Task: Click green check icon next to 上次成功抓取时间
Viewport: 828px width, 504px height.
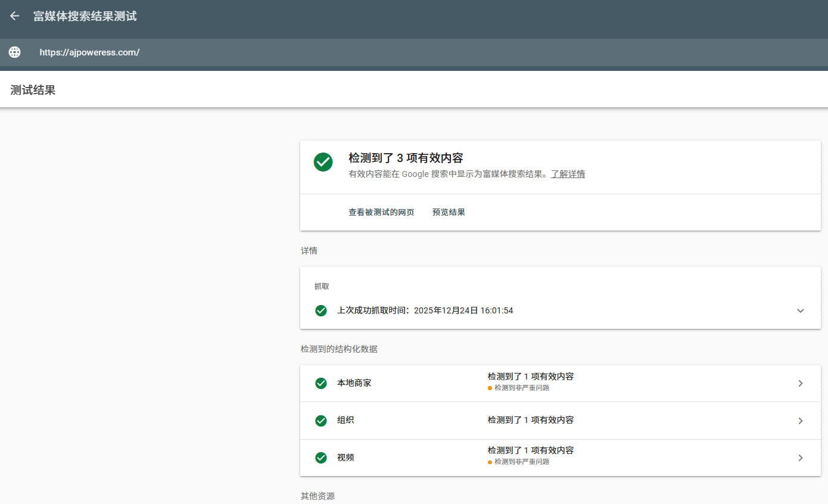Action: [321, 310]
